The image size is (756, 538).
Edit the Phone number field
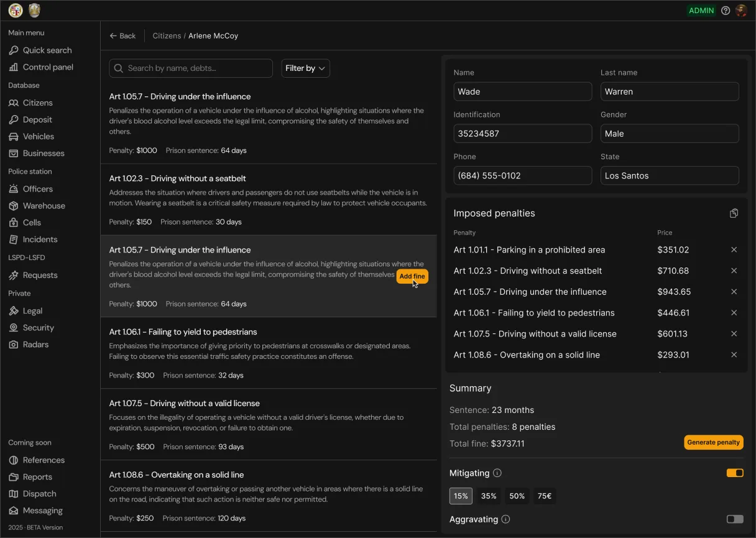click(523, 175)
